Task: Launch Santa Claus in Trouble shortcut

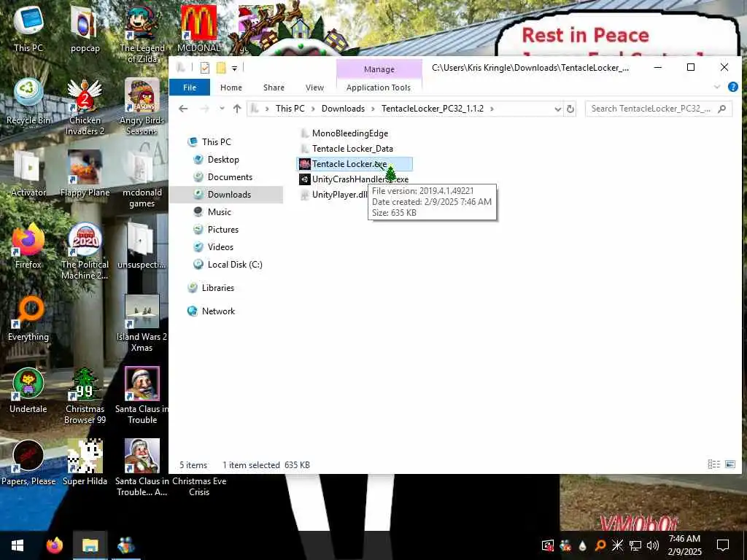Action: [142, 396]
